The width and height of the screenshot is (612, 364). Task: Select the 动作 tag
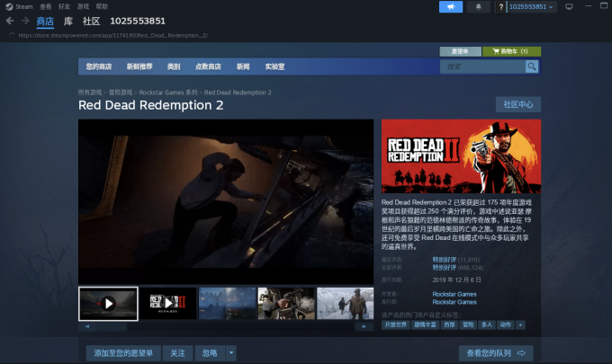(506, 324)
